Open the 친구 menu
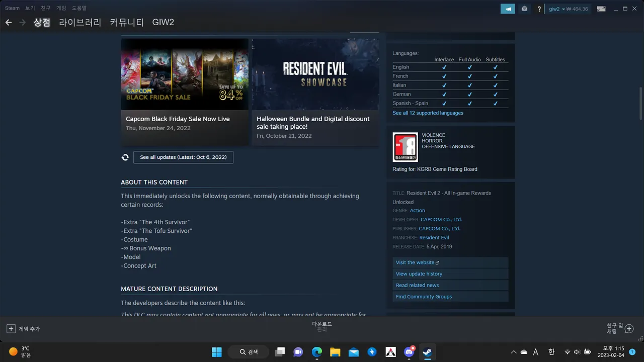Viewport: 644px width, 362px height. pyautogui.click(x=46, y=8)
